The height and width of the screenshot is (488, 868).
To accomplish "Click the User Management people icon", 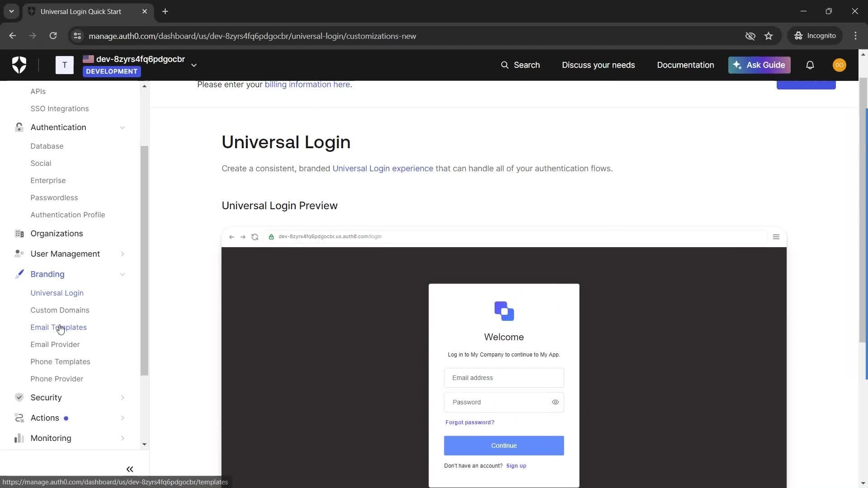I will tap(19, 254).
